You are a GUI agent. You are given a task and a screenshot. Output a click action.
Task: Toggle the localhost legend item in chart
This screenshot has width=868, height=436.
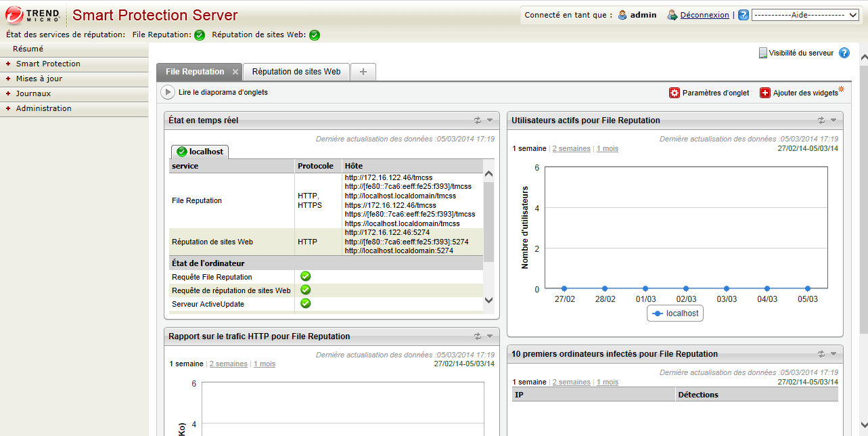click(675, 313)
